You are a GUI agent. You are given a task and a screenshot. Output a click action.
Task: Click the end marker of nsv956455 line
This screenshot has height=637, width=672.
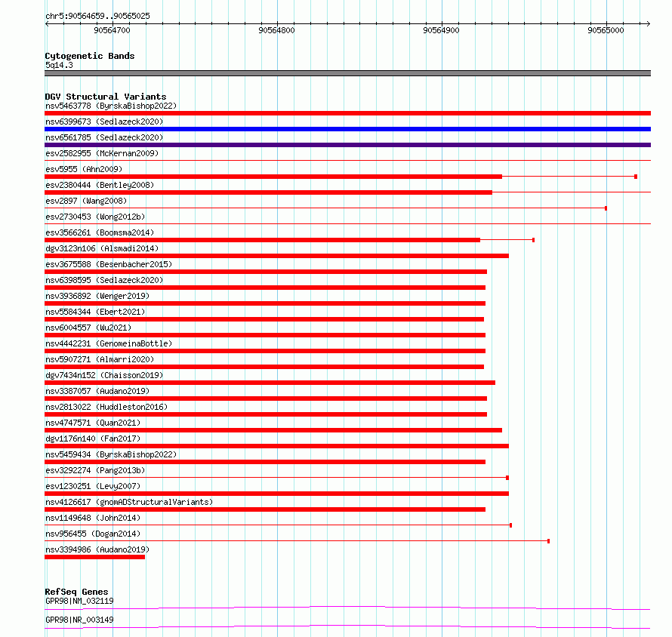click(x=549, y=541)
